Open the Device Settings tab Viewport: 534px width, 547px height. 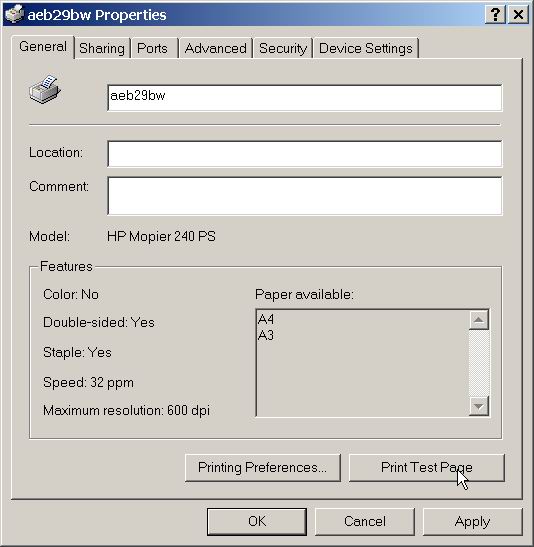pyautogui.click(x=366, y=48)
